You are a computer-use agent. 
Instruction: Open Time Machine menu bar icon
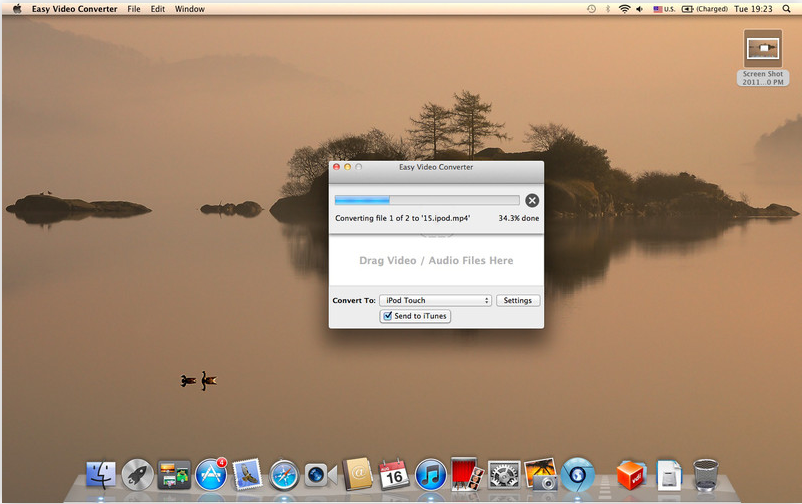pyautogui.click(x=591, y=9)
